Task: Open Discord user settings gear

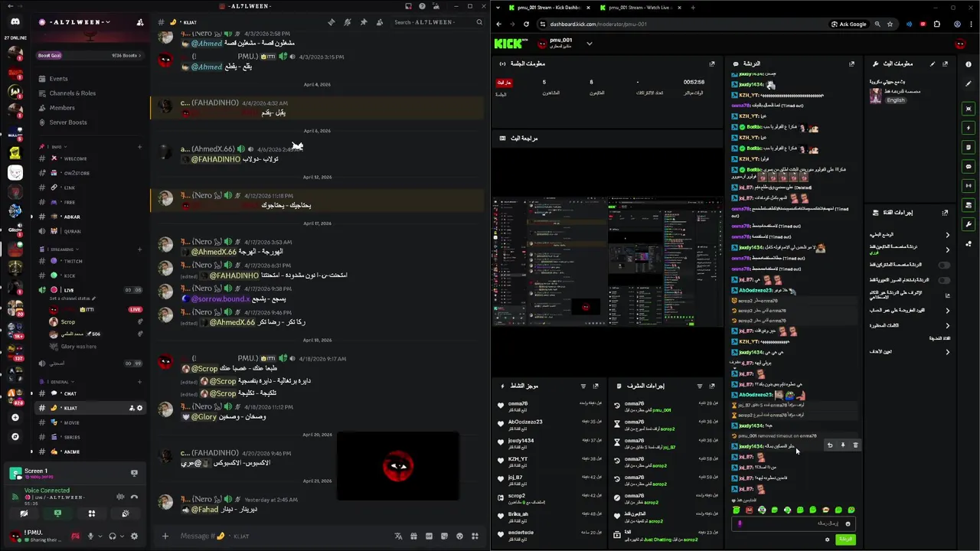Action: click(134, 536)
